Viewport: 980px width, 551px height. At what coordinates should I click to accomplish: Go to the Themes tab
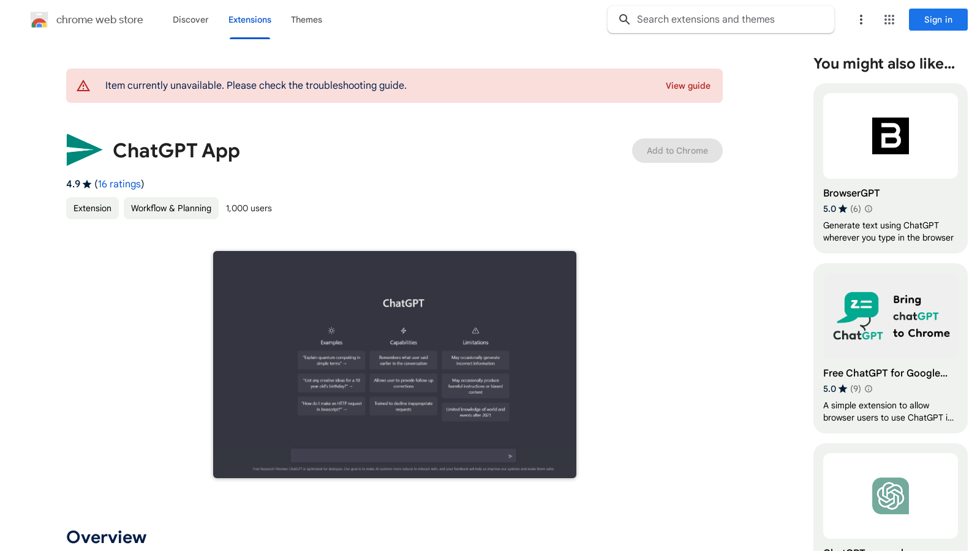click(306, 20)
